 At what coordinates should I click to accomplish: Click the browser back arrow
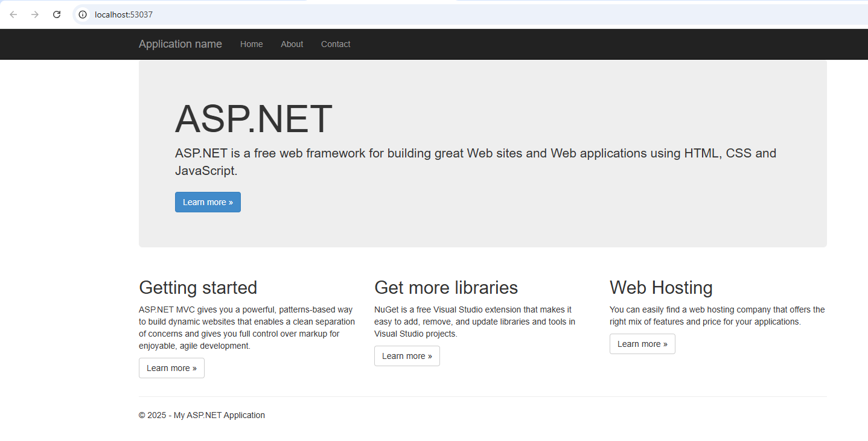point(13,14)
